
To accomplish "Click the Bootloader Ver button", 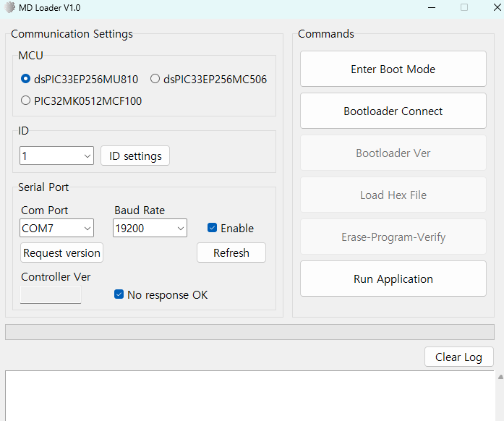I will pyautogui.click(x=393, y=153).
